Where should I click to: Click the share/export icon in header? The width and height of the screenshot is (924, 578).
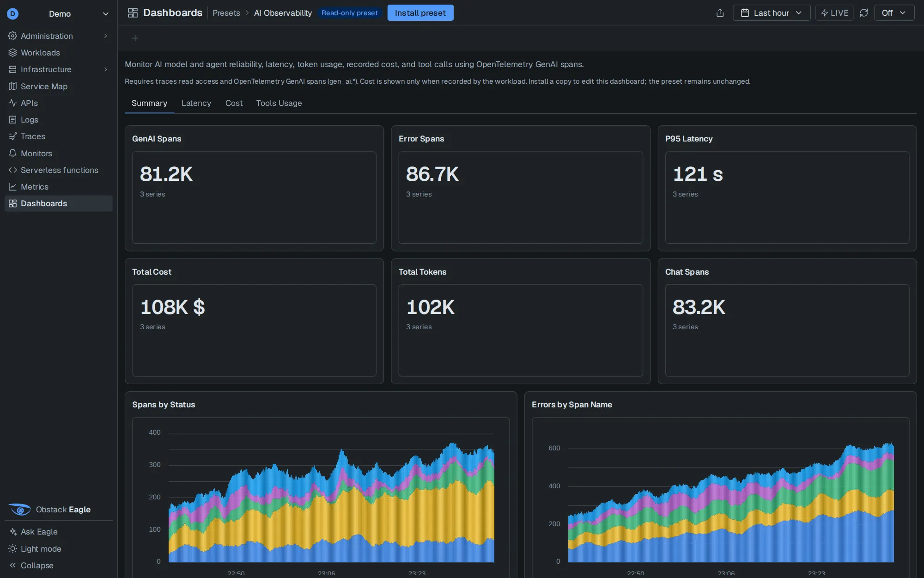tap(720, 13)
